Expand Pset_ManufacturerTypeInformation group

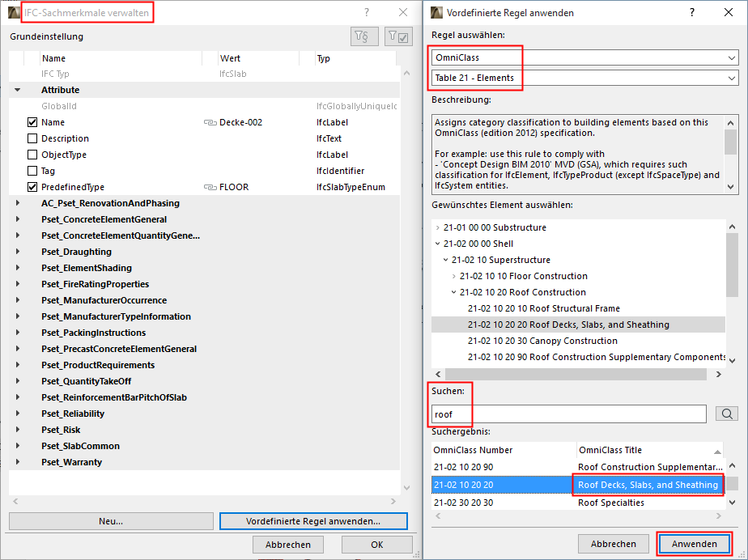pyautogui.click(x=18, y=316)
